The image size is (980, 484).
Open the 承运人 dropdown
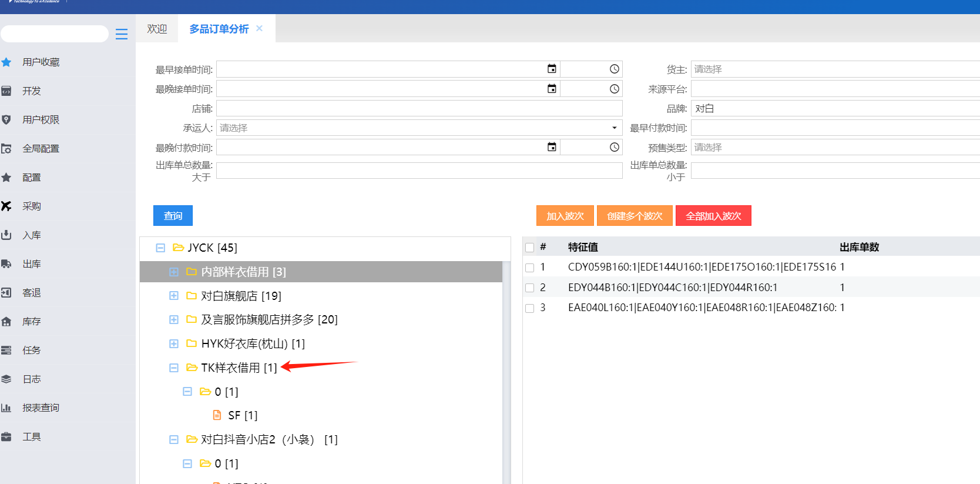point(614,128)
